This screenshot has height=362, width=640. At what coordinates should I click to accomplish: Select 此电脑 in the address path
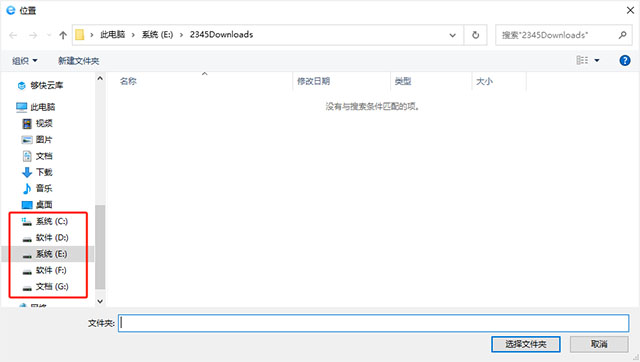[113, 35]
